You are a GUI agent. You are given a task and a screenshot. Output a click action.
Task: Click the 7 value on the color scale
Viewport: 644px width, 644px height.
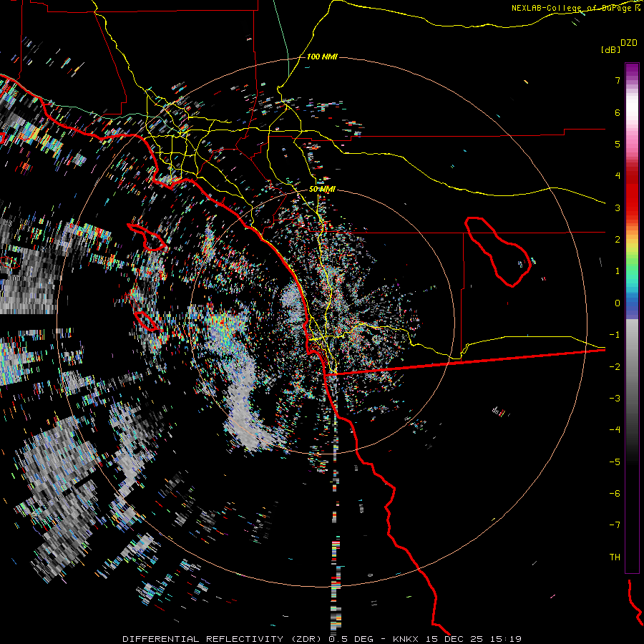[618, 80]
